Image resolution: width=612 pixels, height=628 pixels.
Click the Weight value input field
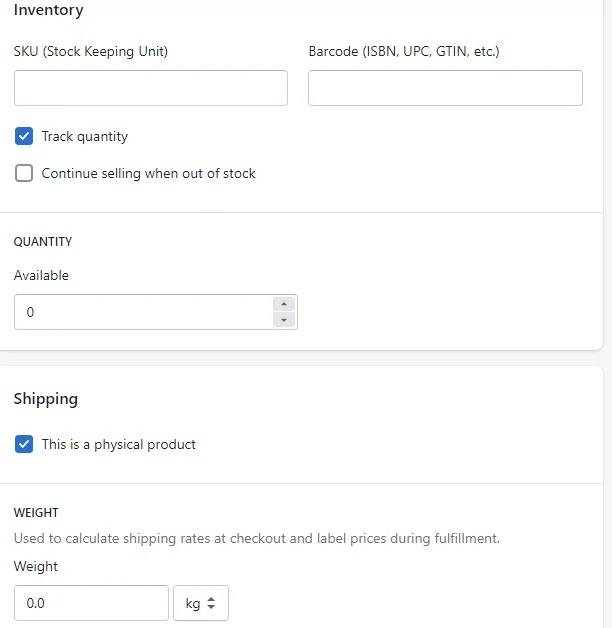pos(91,603)
